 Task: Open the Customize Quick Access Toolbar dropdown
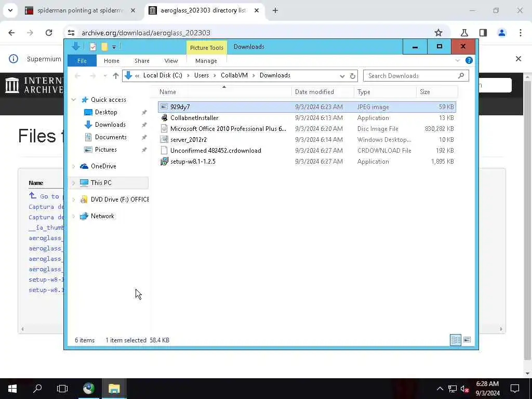(x=114, y=47)
